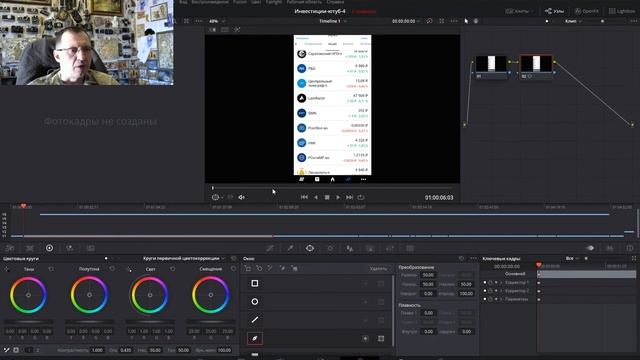Toggle image wipe in viewer

click(213, 29)
